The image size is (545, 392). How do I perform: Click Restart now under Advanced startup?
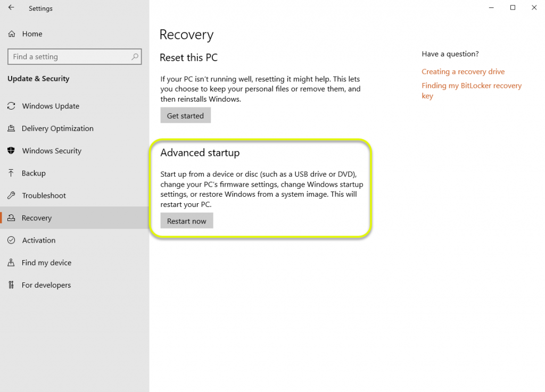(187, 221)
